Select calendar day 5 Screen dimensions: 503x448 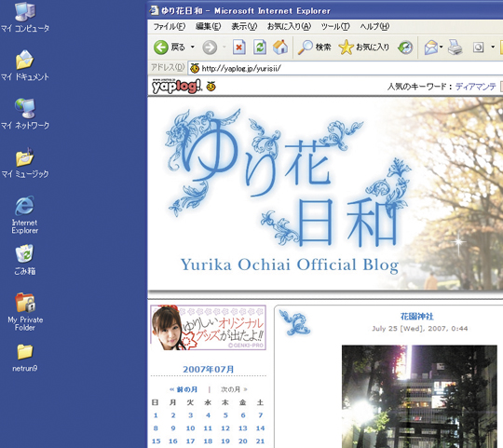pyautogui.click(x=225, y=415)
